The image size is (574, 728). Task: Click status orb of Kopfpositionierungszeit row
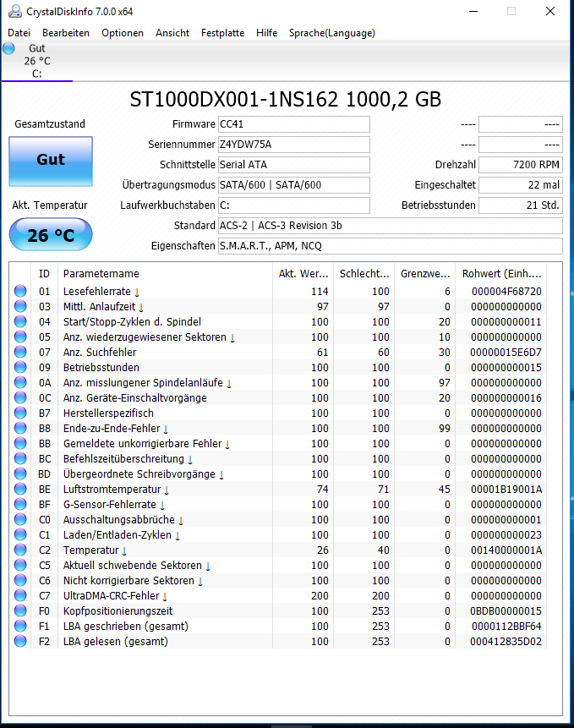pyautogui.click(x=20, y=611)
